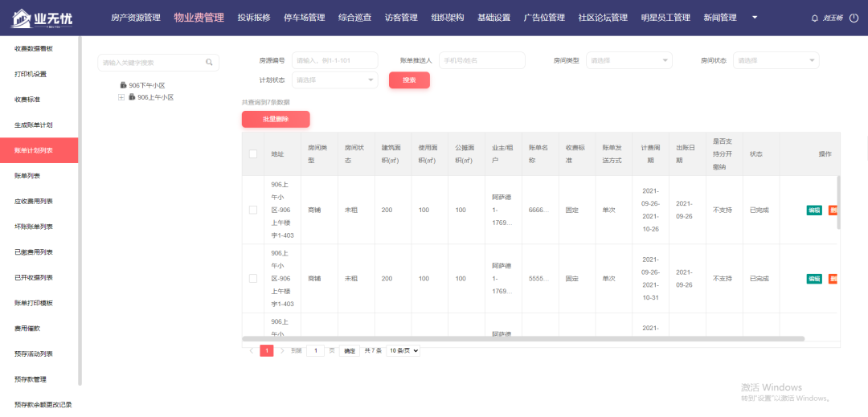
Task: Click the building icon beside 906下午小区
Action: 124,85
